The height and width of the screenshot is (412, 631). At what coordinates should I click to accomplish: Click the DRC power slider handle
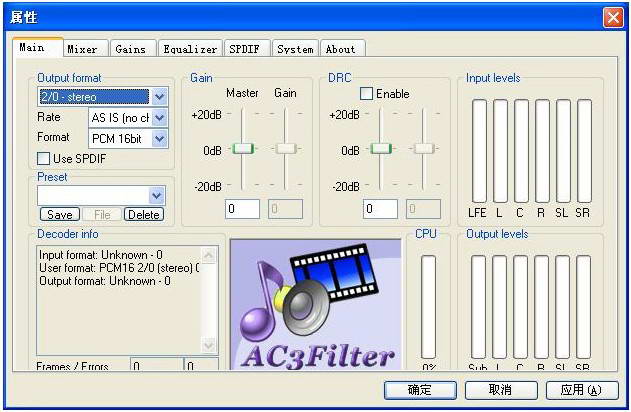(380, 149)
